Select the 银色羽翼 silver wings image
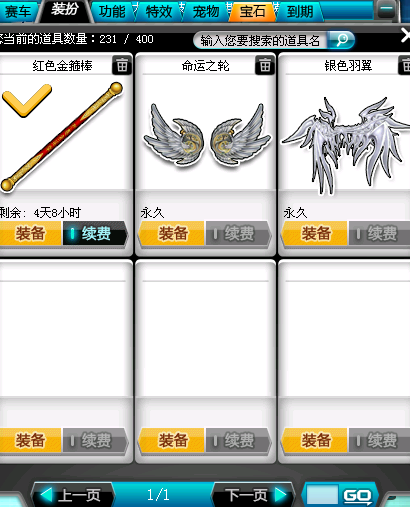410x507 pixels. click(347, 145)
